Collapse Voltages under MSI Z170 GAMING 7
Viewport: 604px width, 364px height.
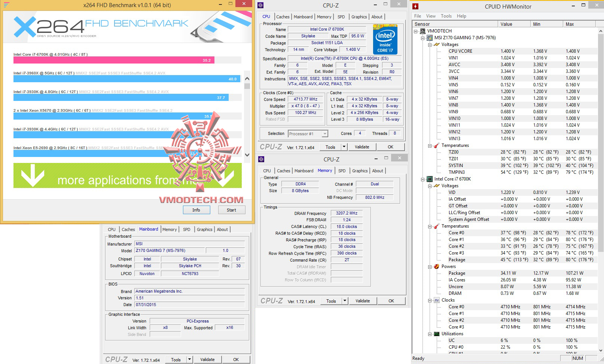pyautogui.click(x=430, y=44)
